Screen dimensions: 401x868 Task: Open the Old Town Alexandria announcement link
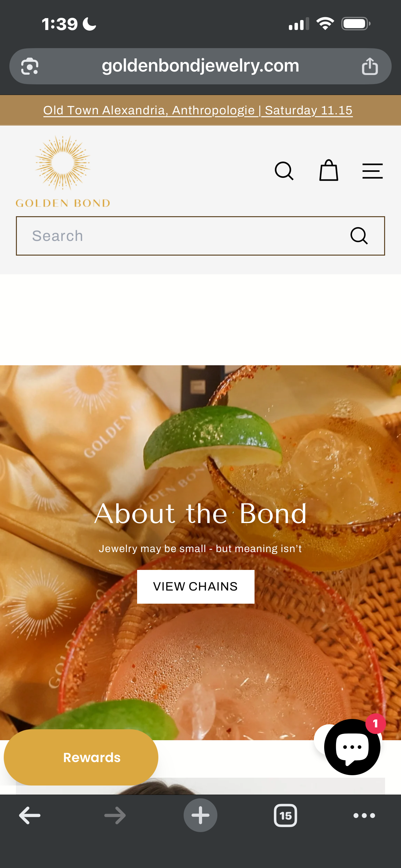pos(198,110)
